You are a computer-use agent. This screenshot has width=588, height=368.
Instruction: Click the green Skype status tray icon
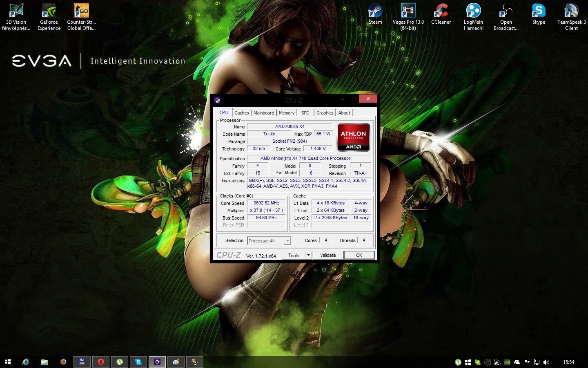click(478, 362)
